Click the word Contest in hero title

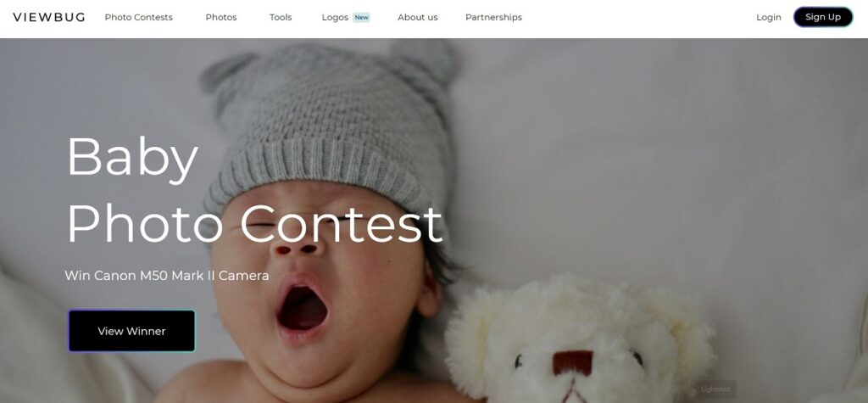[342, 223]
